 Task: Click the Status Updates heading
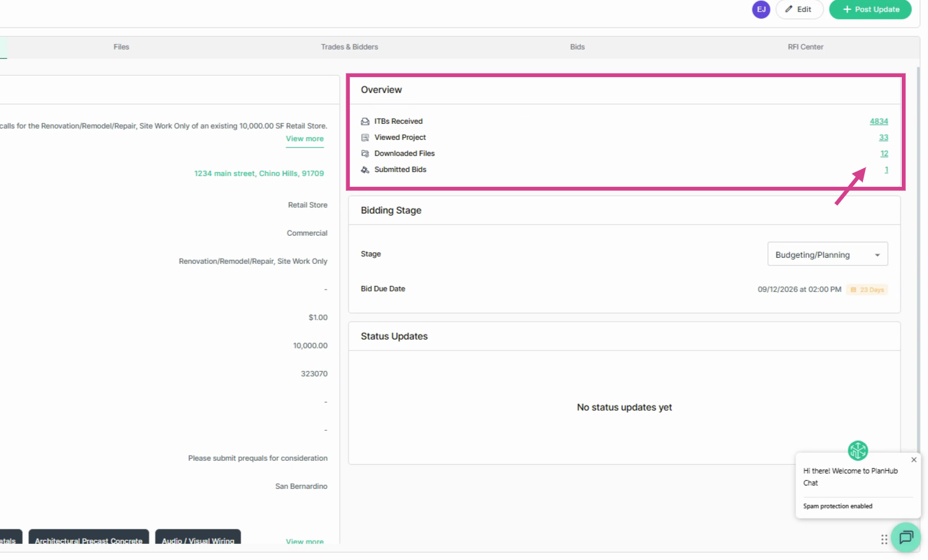pos(394,336)
